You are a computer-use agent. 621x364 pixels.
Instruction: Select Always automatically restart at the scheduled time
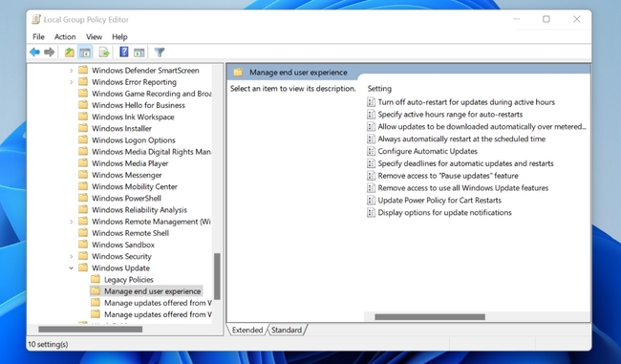461,139
